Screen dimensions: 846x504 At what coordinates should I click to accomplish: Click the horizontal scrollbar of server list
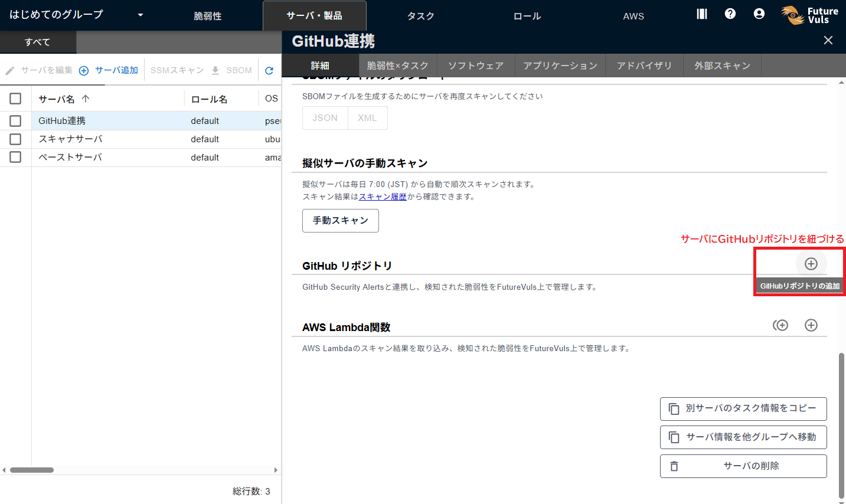[32, 470]
